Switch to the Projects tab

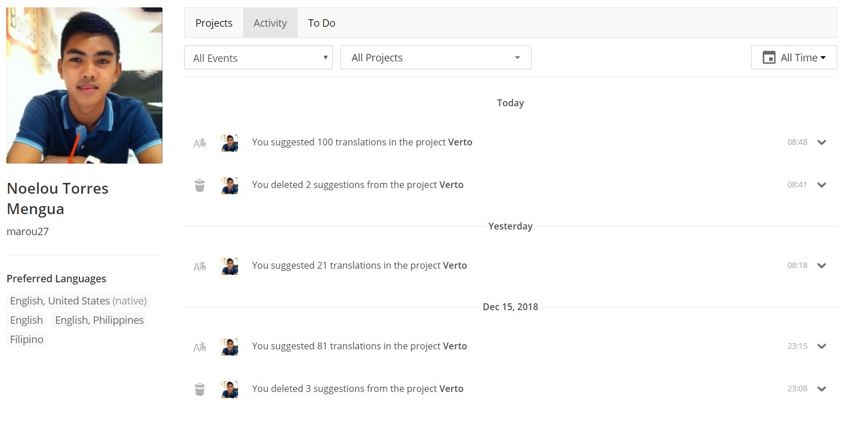click(x=214, y=23)
